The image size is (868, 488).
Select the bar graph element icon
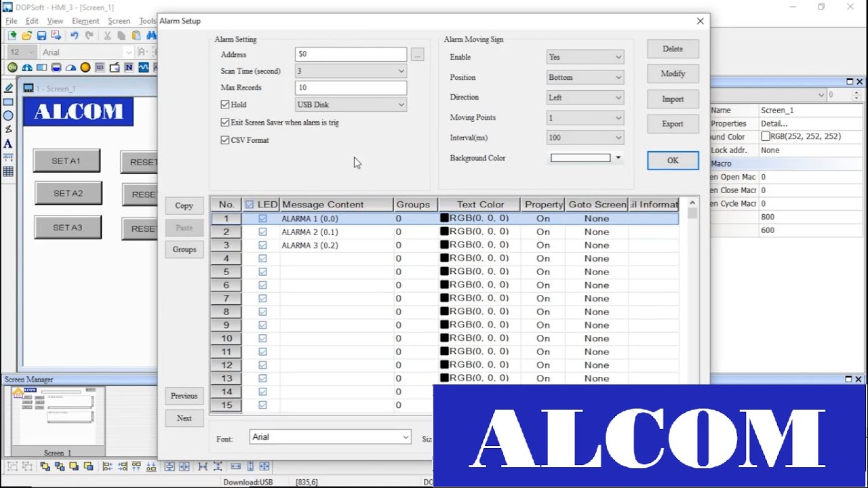click(x=41, y=67)
